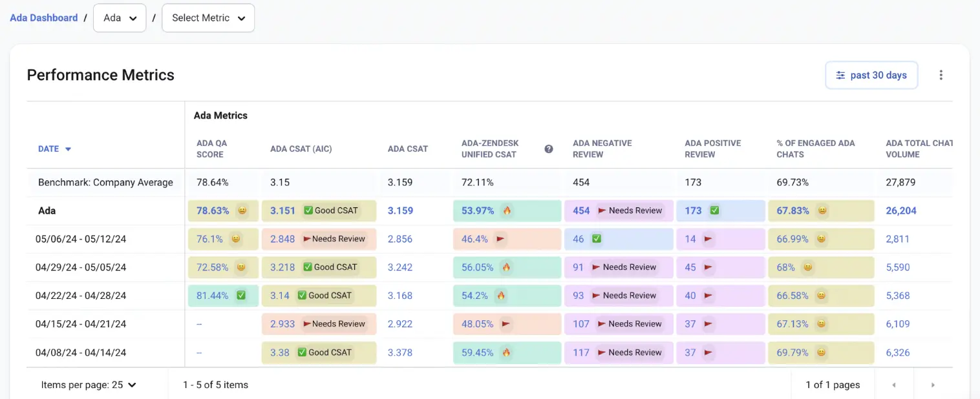Go to Ada Dashboard breadcrumb link
Viewport: 980px width, 399px height.
click(x=44, y=18)
